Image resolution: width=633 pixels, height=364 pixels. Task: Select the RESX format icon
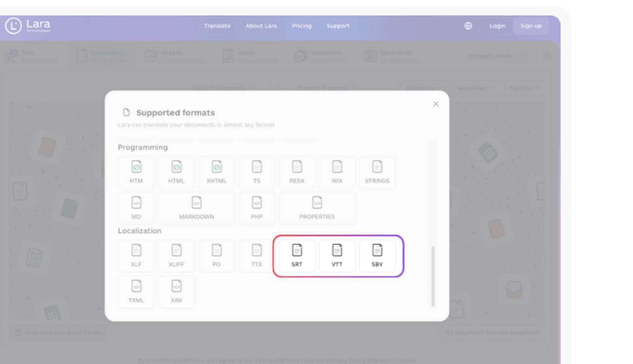[297, 172]
